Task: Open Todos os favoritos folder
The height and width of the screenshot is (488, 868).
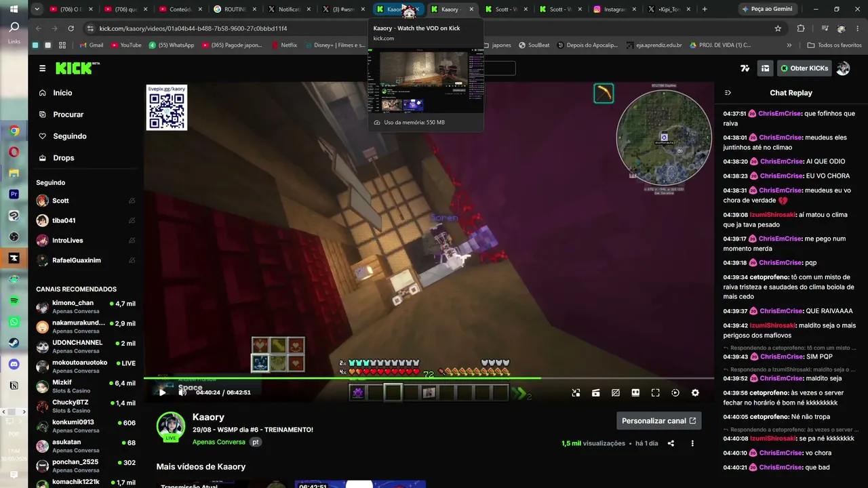Action: click(x=834, y=45)
